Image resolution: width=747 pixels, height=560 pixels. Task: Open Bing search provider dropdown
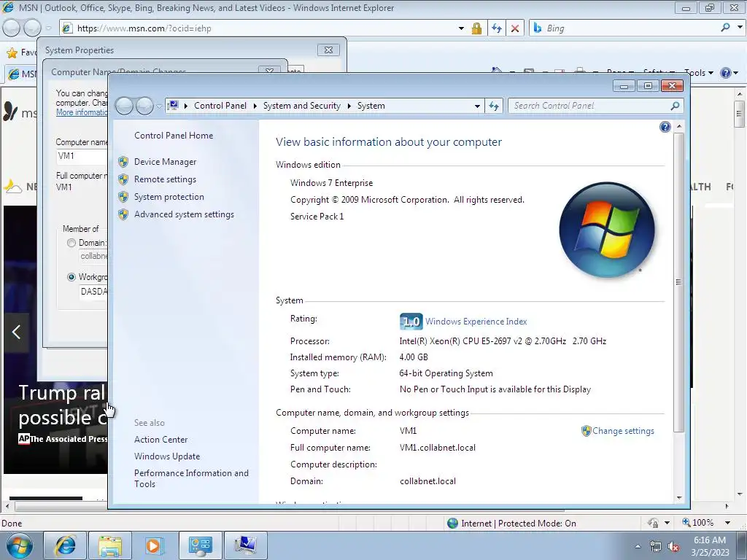[740, 28]
